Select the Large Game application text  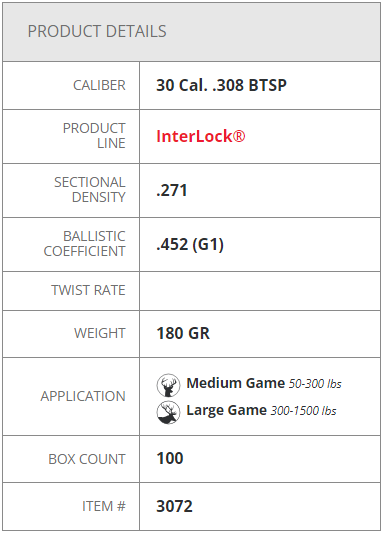tap(226, 410)
